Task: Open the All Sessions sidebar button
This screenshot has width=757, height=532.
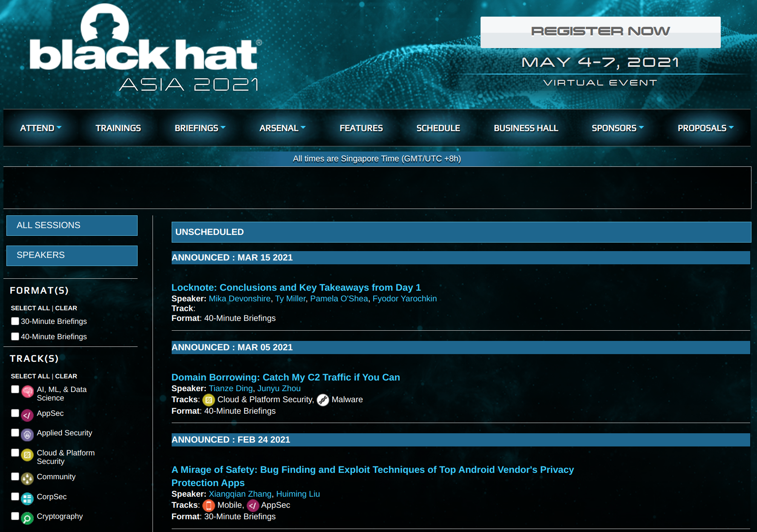Action: (72, 225)
